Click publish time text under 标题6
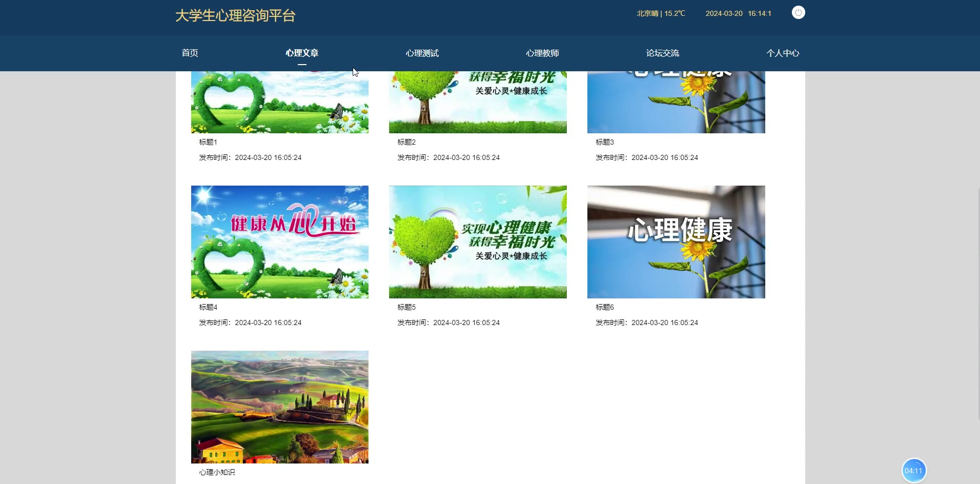980x484 pixels. click(647, 322)
